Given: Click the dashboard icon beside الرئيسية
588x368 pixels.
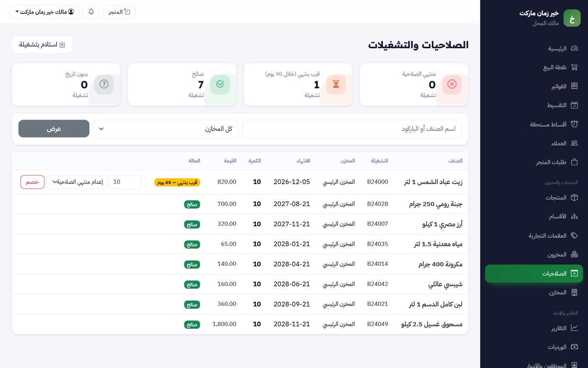Looking at the screenshot, I should (x=574, y=48).
